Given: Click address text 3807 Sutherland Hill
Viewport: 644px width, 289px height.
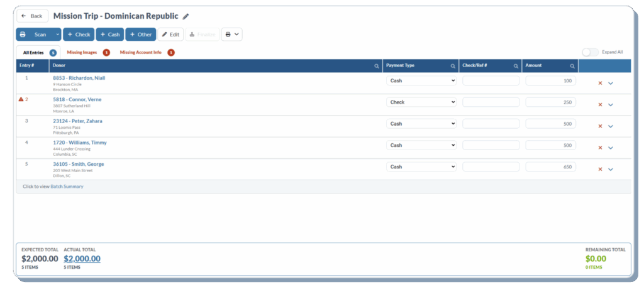Looking at the screenshot, I should [x=72, y=106].
